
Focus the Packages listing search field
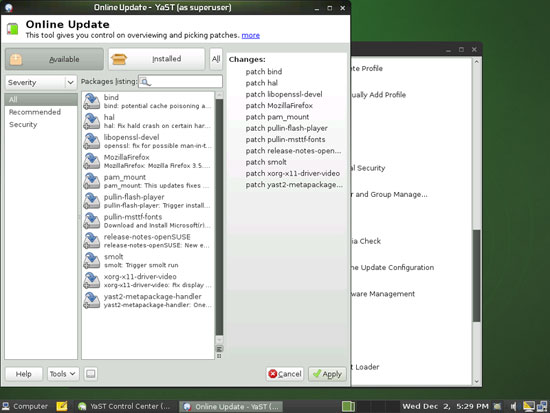(181, 82)
